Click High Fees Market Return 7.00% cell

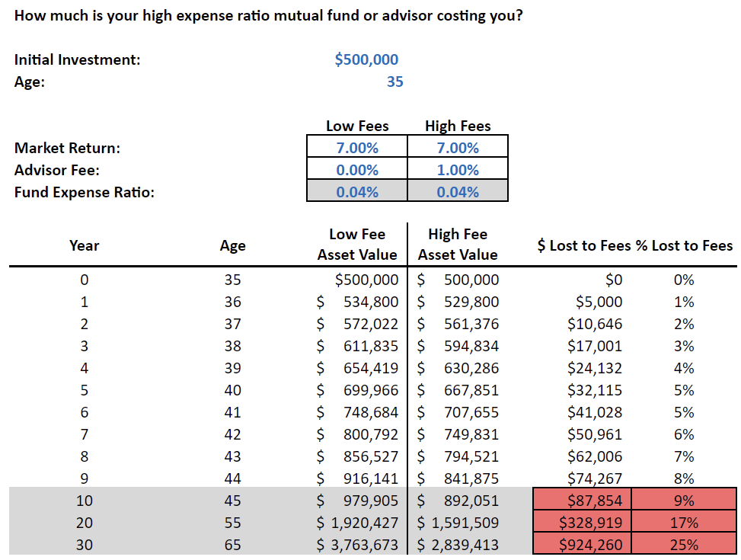(458, 148)
